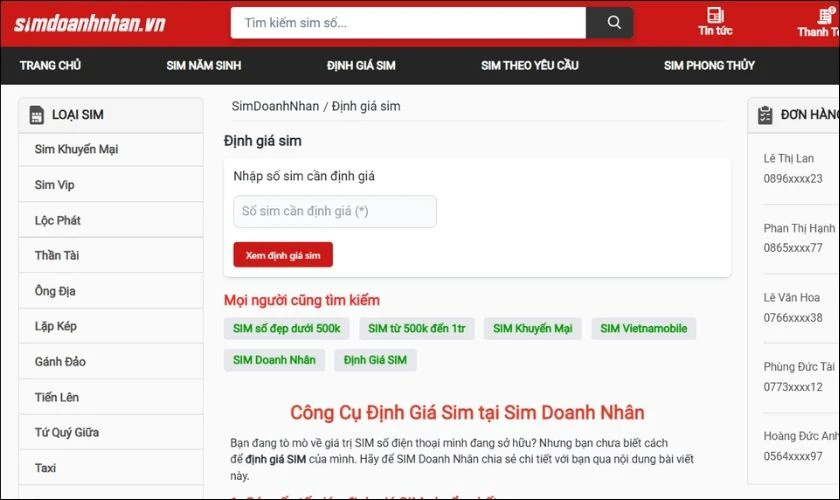Click LOẠI SIM panel title
The width and height of the screenshot is (840, 500).
[x=78, y=115]
